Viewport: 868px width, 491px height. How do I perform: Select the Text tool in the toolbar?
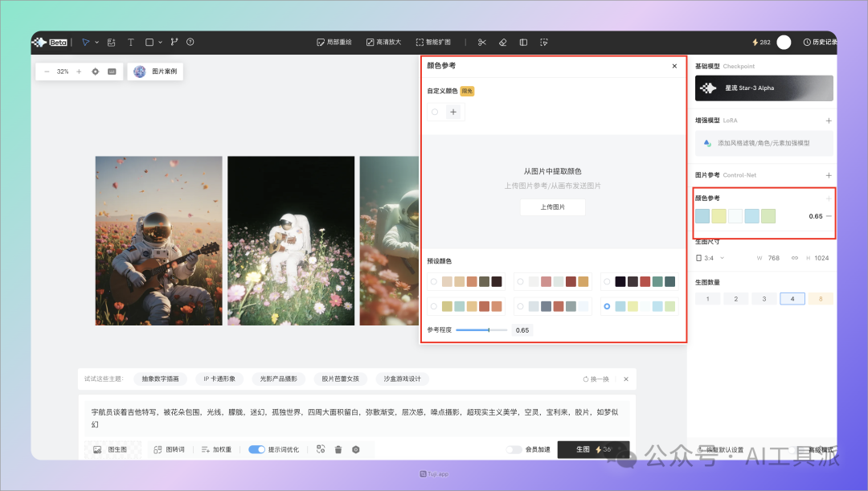pyautogui.click(x=131, y=43)
